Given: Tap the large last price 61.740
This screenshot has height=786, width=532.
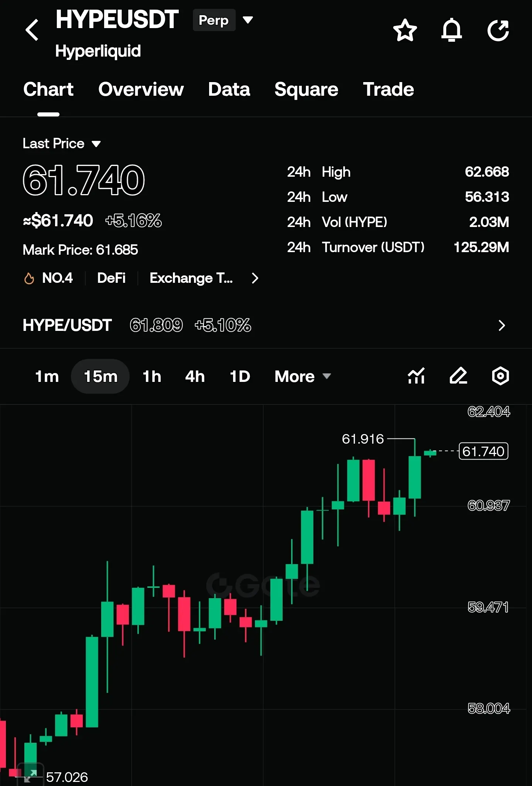Looking at the screenshot, I should click(x=83, y=180).
